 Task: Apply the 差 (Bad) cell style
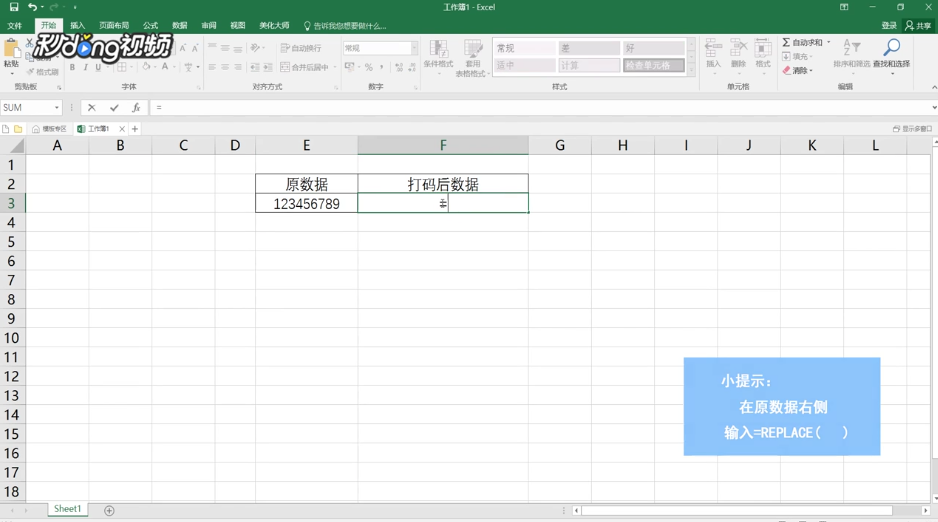(x=589, y=48)
